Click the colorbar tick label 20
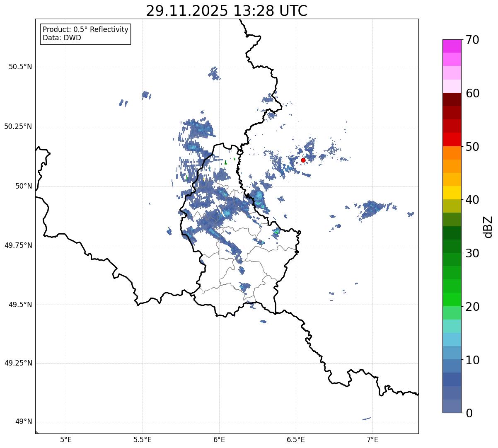 pyautogui.click(x=473, y=307)
